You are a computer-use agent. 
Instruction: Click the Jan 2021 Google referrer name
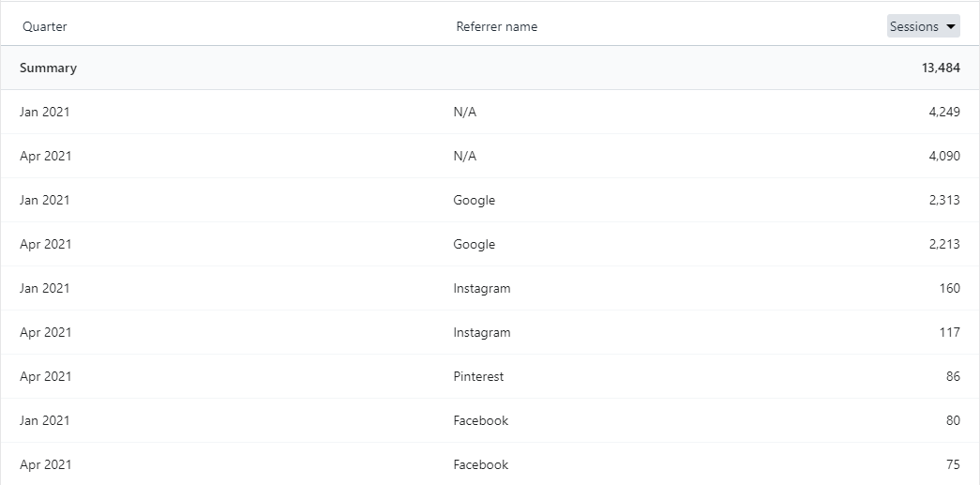coord(474,200)
